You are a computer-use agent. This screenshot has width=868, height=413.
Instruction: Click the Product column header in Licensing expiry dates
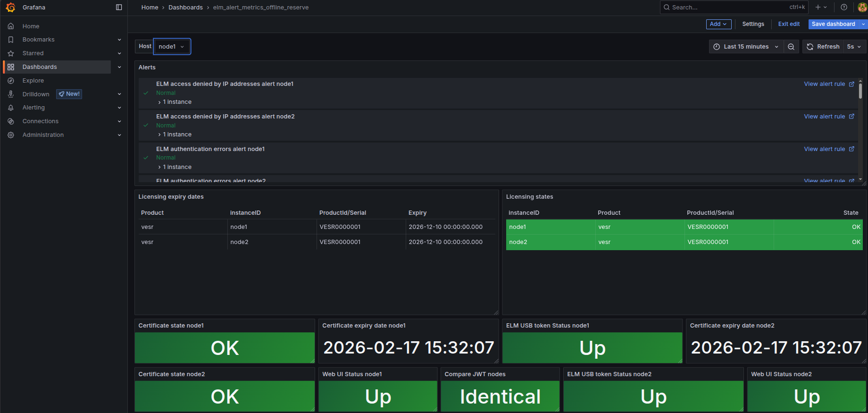click(x=152, y=213)
